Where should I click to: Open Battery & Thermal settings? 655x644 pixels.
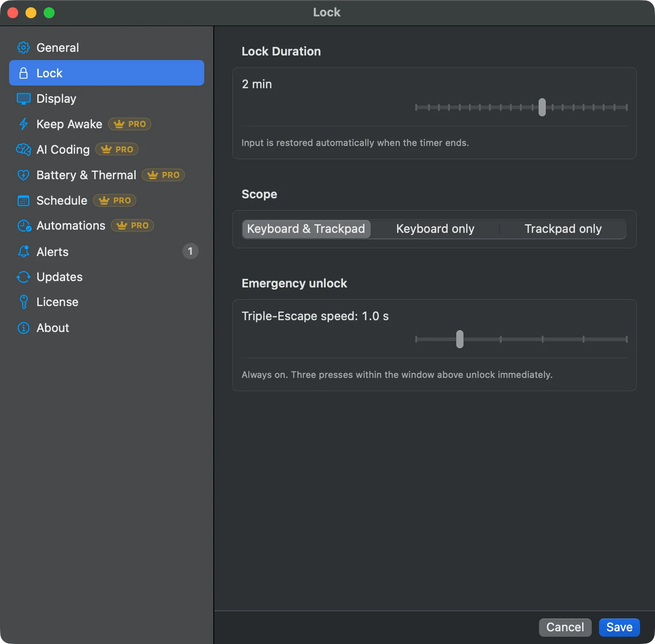[x=106, y=175]
